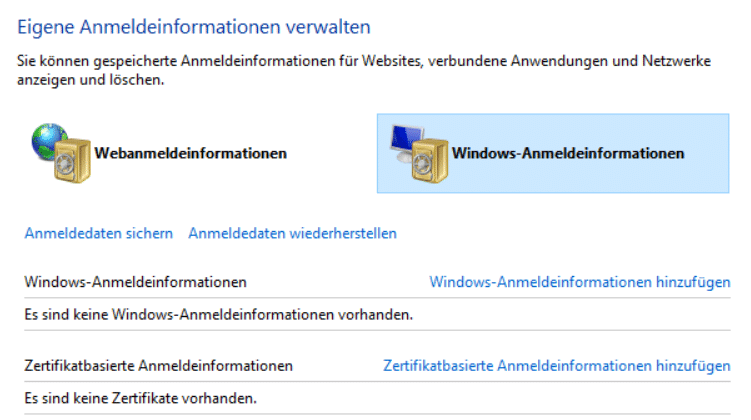Click Zertifikatbasierte Anmeldeinformationen hinzufügen link
This screenshot has height=420, width=751.
coord(556,366)
